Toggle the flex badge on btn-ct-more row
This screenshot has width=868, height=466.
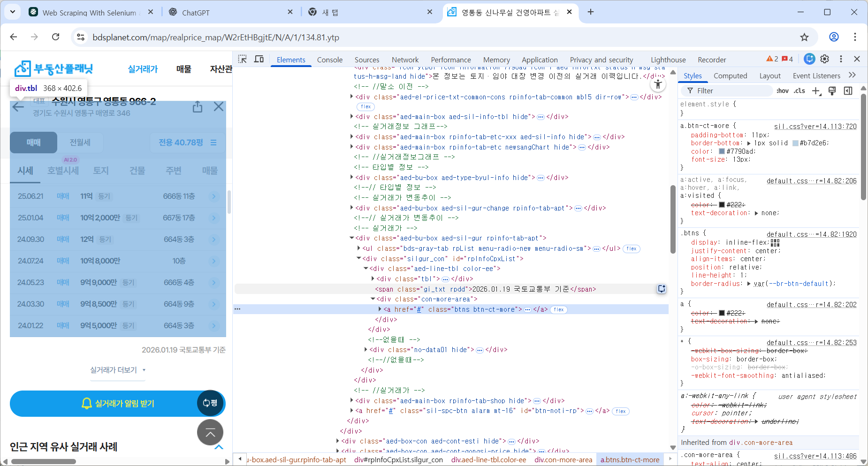[559, 309]
